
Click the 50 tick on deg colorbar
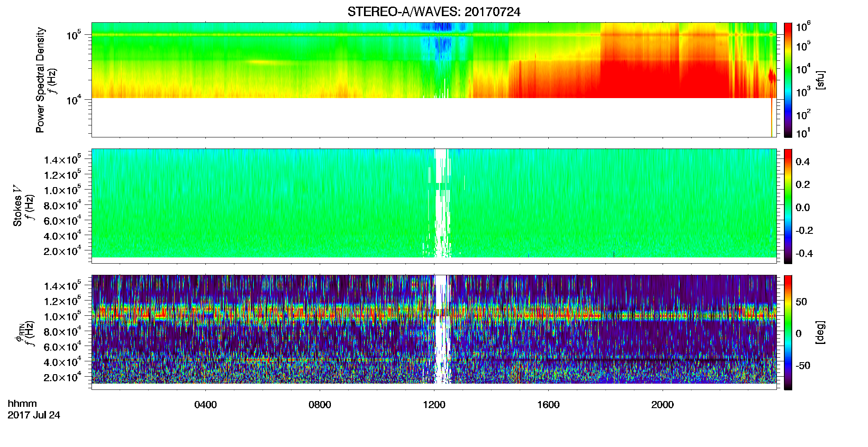coord(801,302)
